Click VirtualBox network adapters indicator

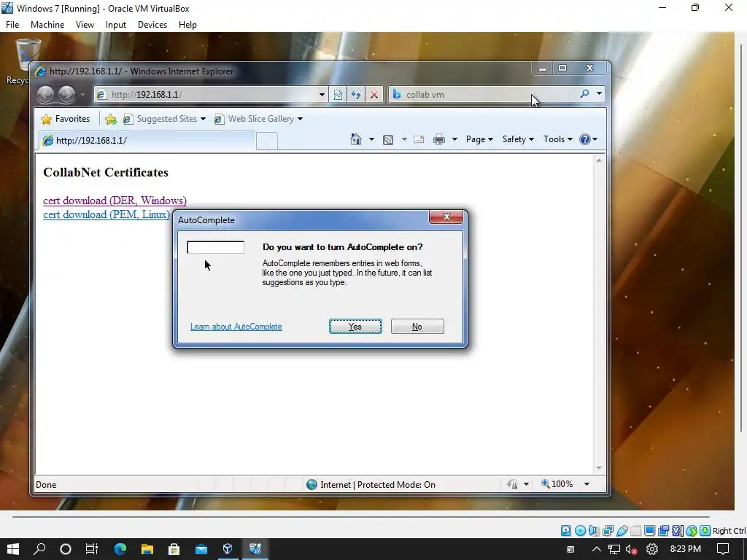(608, 531)
